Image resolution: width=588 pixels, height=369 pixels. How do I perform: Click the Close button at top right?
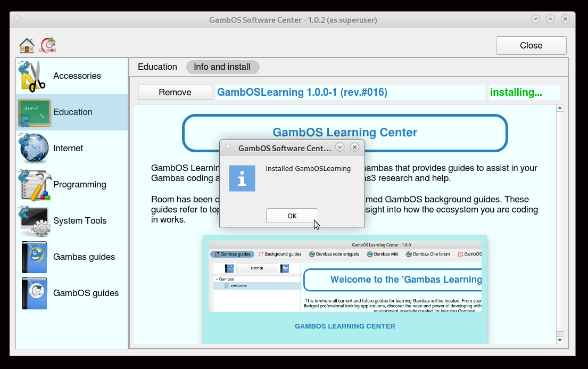531,45
